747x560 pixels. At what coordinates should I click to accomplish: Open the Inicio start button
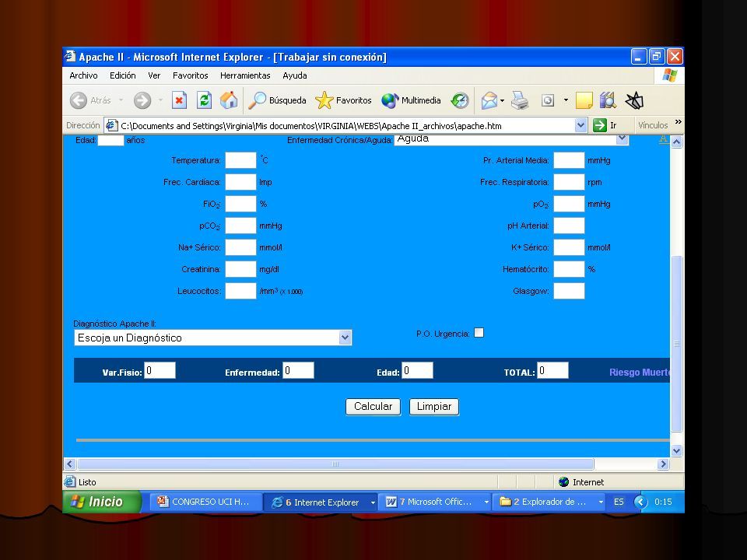click(x=102, y=502)
